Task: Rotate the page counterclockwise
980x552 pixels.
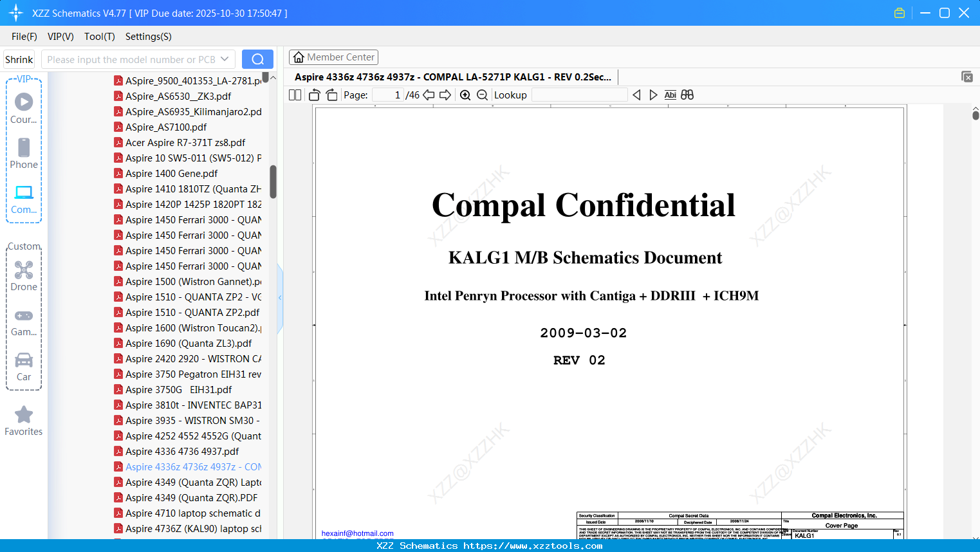Action: [x=315, y=95]
